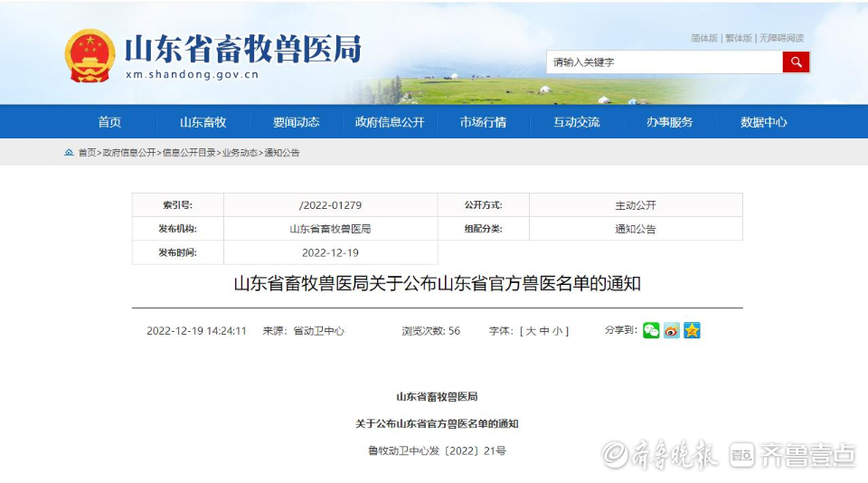The height and width of the screenshot is (483, 868).
Task: Click source text 省动卫中心
Action: (x=318, y=331)
